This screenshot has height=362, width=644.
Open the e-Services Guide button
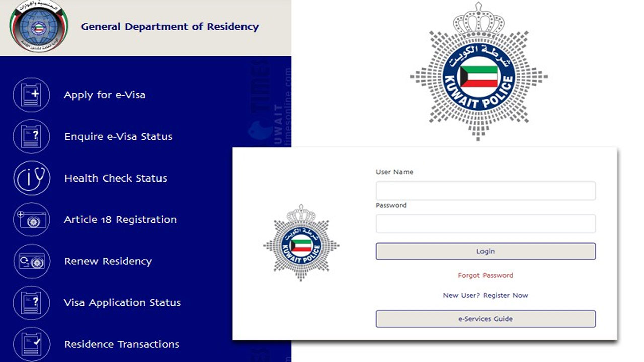click(x=486, y=319)
